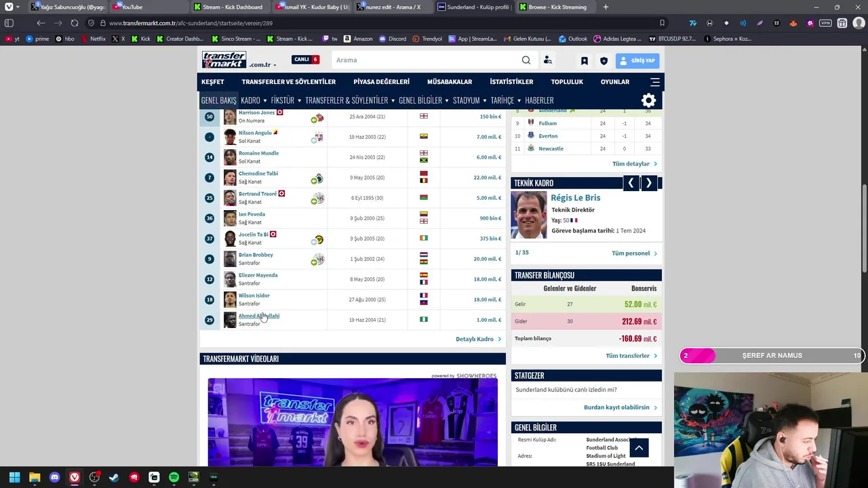This screenshot has height=488, width=868.
Task: Click the scroll-to-top arrow button
Action: click(639, 448)
